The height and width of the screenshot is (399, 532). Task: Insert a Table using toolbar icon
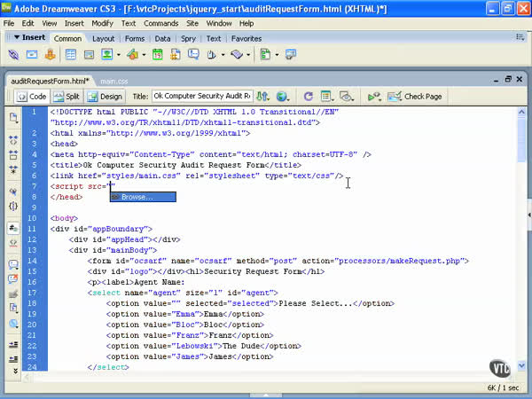[x=71, y=55]
